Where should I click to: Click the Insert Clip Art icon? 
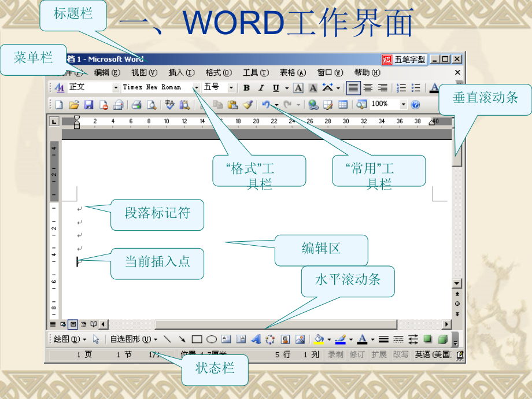(x=285, y=339)
